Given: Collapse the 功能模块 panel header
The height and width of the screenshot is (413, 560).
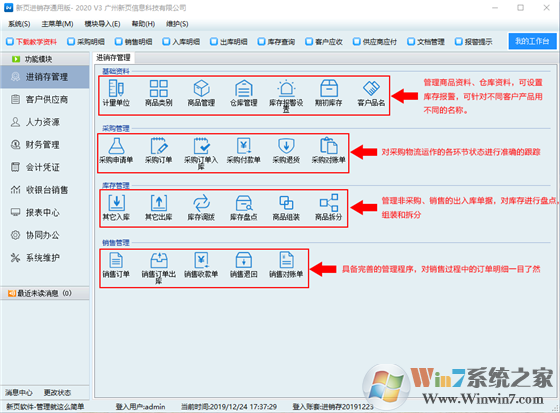Looking at the screenshot, I should tap(45, 59).
